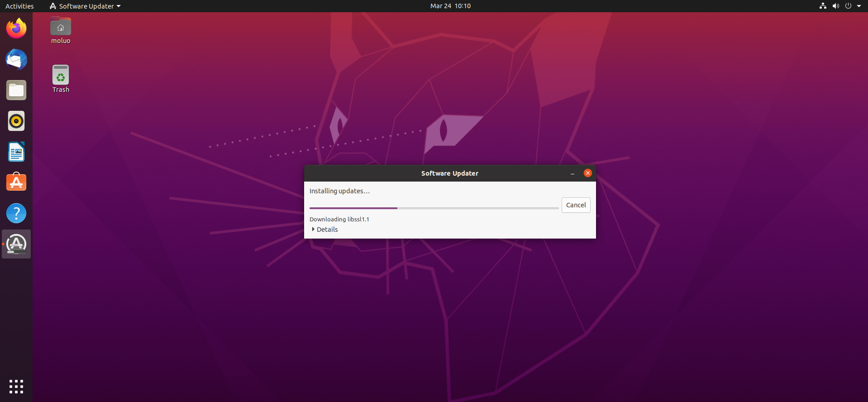The width and height of the screenshot is (868, 402).
Task: Select Software Updater icon in dock
Action: pyautogui.click(x=16, y=244)
